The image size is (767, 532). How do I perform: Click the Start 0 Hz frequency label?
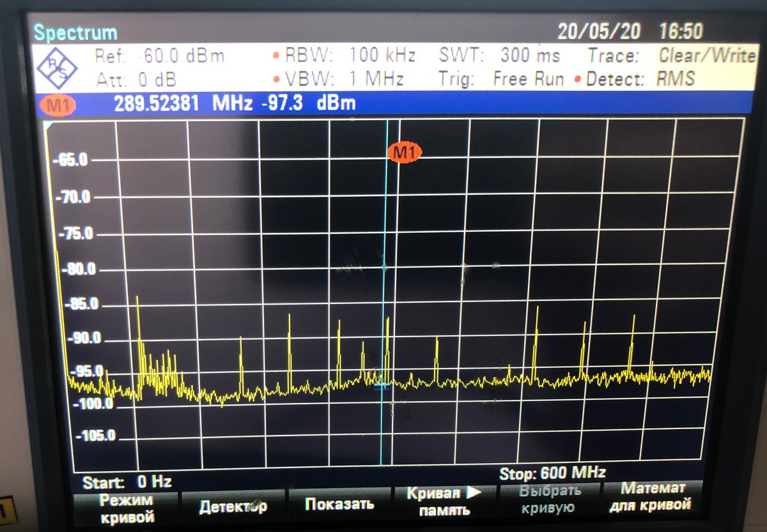click(x=128, y=482)
